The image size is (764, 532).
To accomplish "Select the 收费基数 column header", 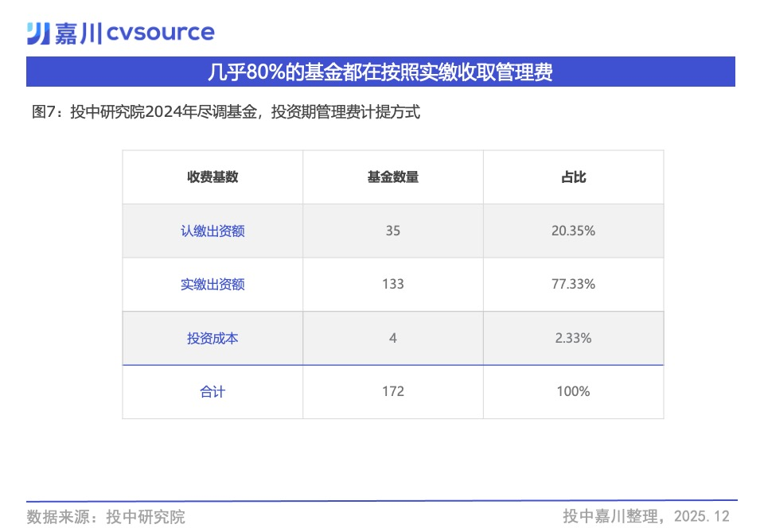I will pyautogui.click(x=212, y=177).
